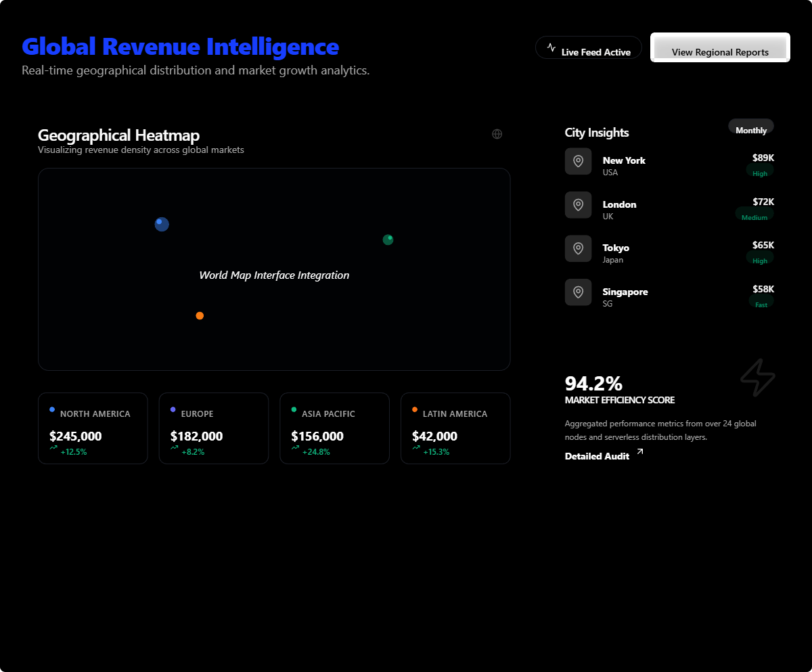812x672 pixels.
Task: Click the lightning bolt efficiency icon
Action: click(x=758, y=378)
